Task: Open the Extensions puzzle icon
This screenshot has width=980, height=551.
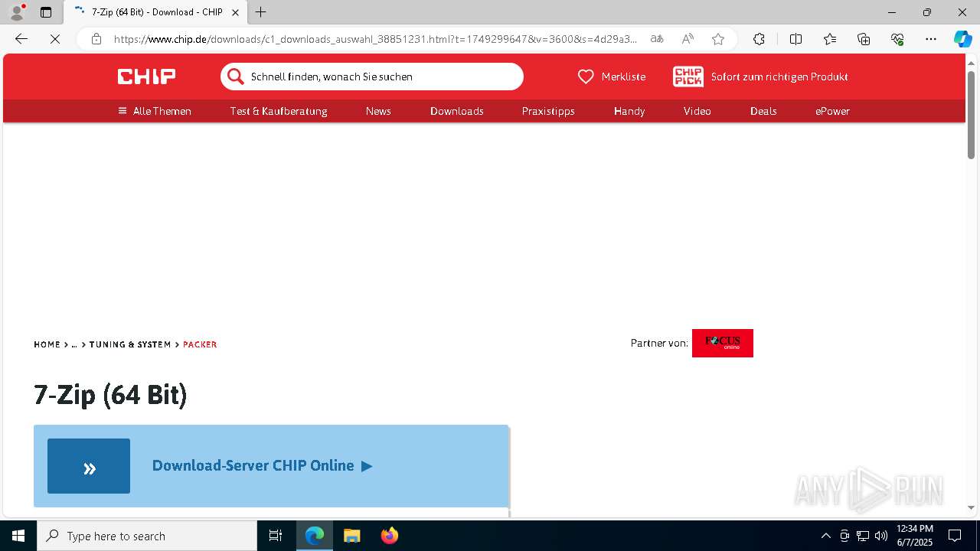Action: click(x=759, y=39)
